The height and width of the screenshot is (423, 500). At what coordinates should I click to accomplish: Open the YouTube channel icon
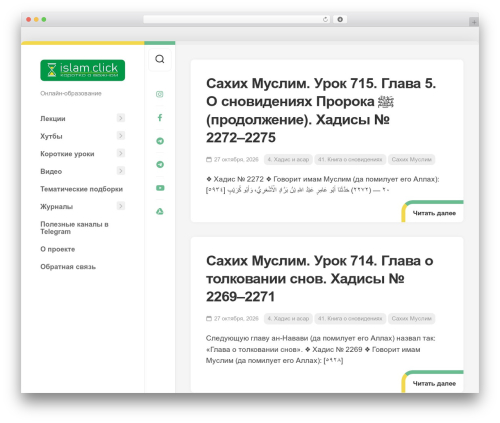pos(160,188)
